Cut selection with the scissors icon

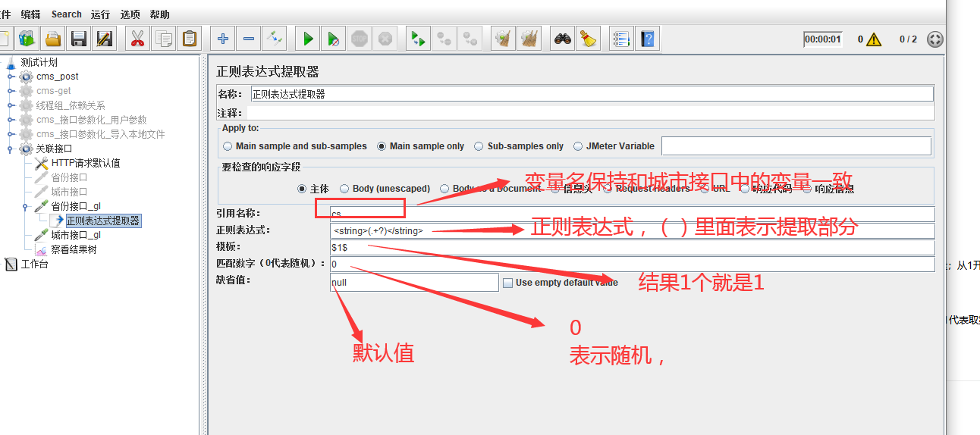pos(137,39)
